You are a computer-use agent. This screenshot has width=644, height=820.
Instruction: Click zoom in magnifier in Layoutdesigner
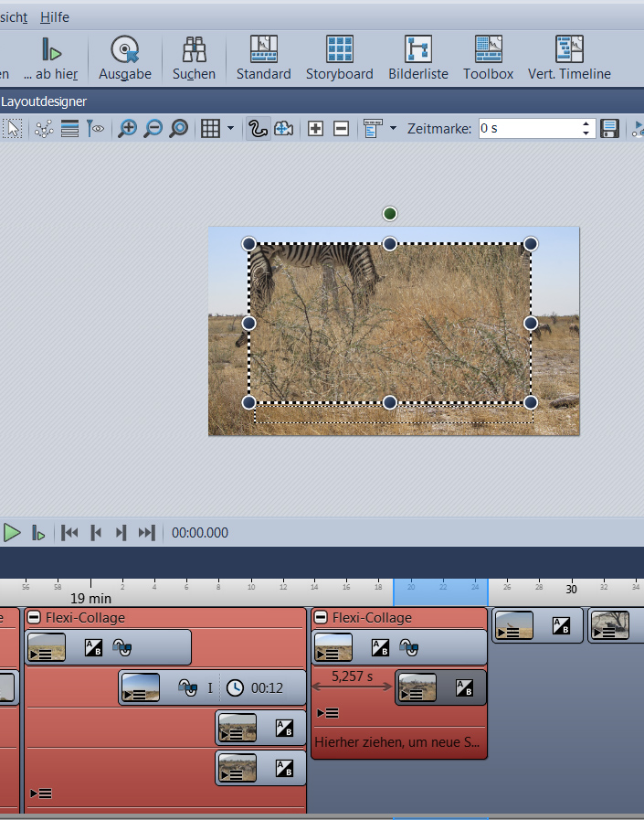click(x=128, y=129)
